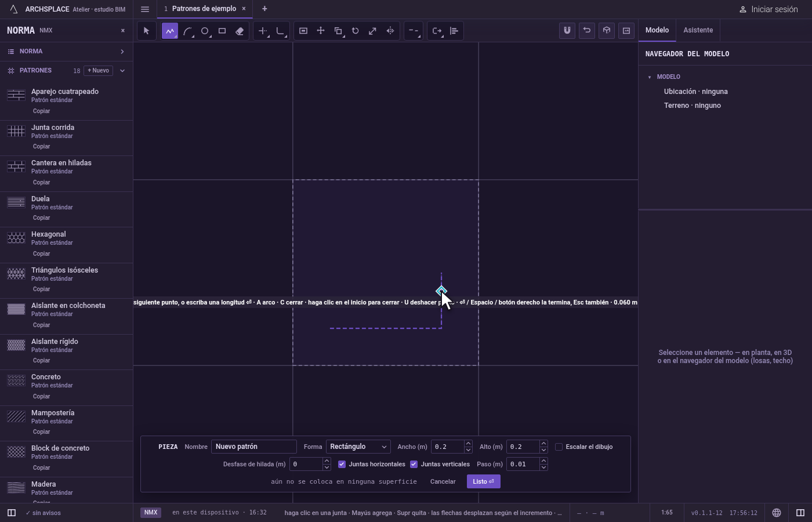Viewport: 812px width, 522px height.
Task: Click the 'Listo' button
Action: pos(483,482)
